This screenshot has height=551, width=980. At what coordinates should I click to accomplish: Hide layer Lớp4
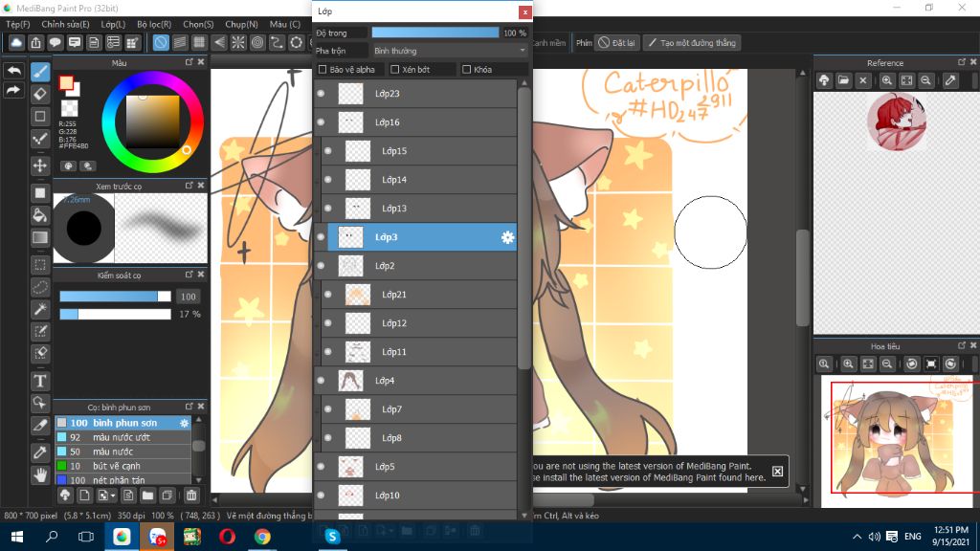click(322, 381)
